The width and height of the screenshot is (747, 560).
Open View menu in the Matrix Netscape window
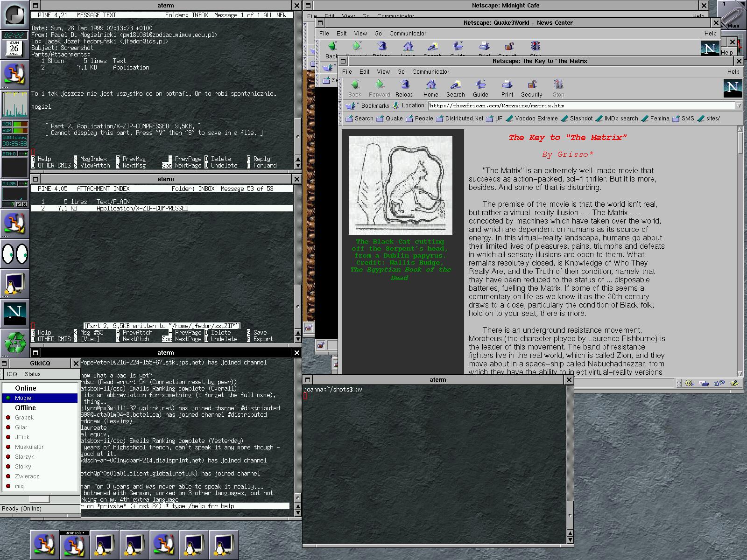pos(383,72)
